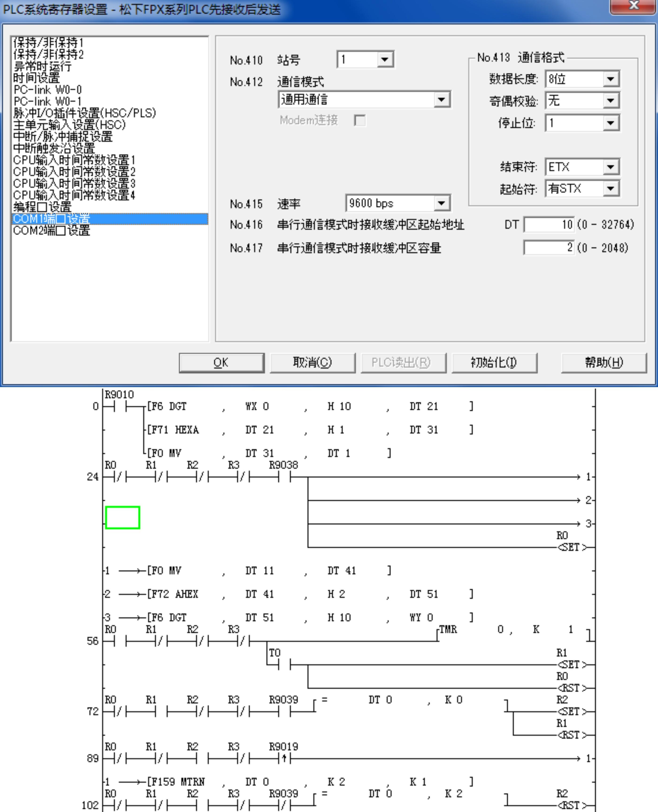Click the 取消(C) cancel button
The image size is (658, 812).
click(x=312, y=363)
